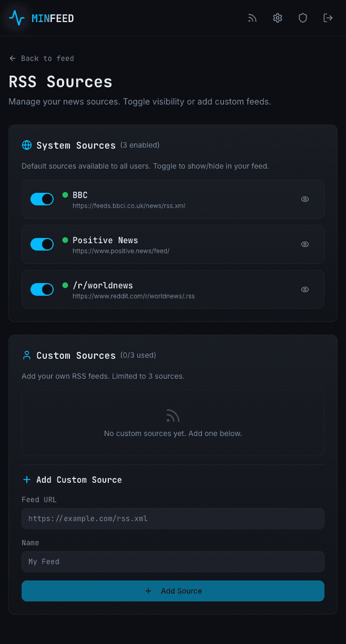Click the MINFEED brand title text
The width and height of the screenshot is (346, 644).
pyautogui.click(x=53, y=18)
